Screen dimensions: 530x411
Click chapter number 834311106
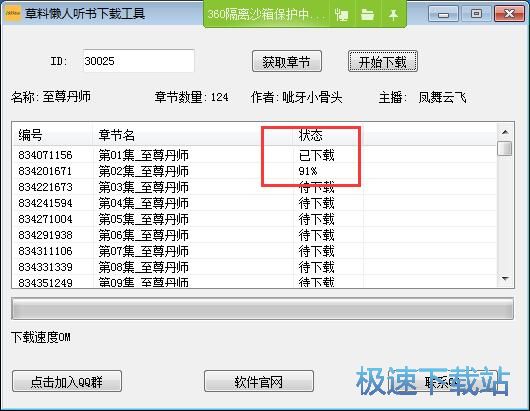pyautogui.click(x=45, y=251)
